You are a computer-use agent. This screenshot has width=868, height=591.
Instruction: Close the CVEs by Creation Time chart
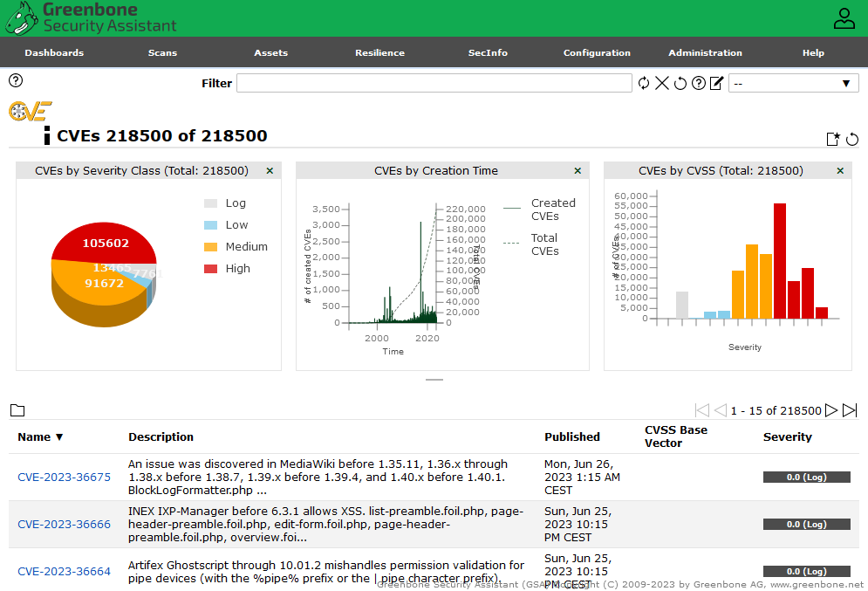[578, 170]
